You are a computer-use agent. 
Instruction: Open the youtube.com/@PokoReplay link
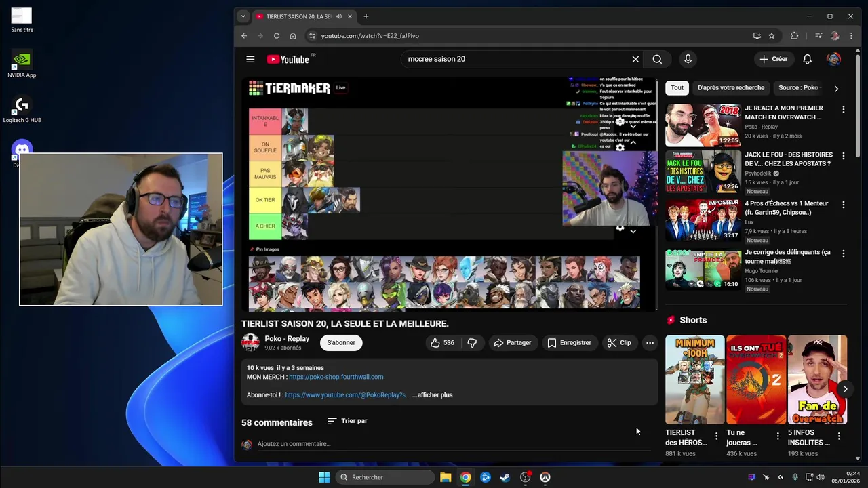point(345,395)
